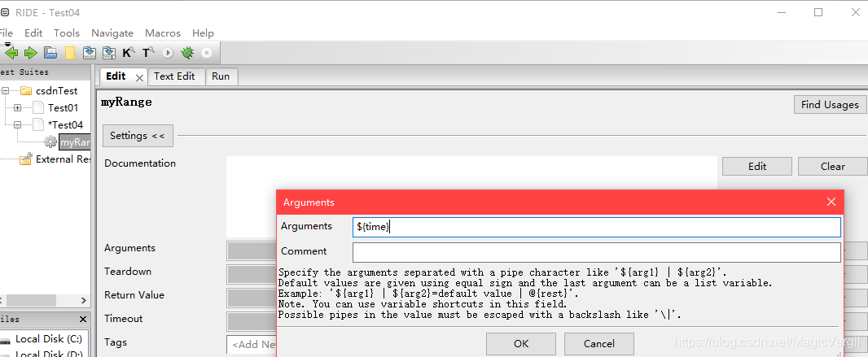
Task: Click the Test01 file icon
Action: click(37, 108)
